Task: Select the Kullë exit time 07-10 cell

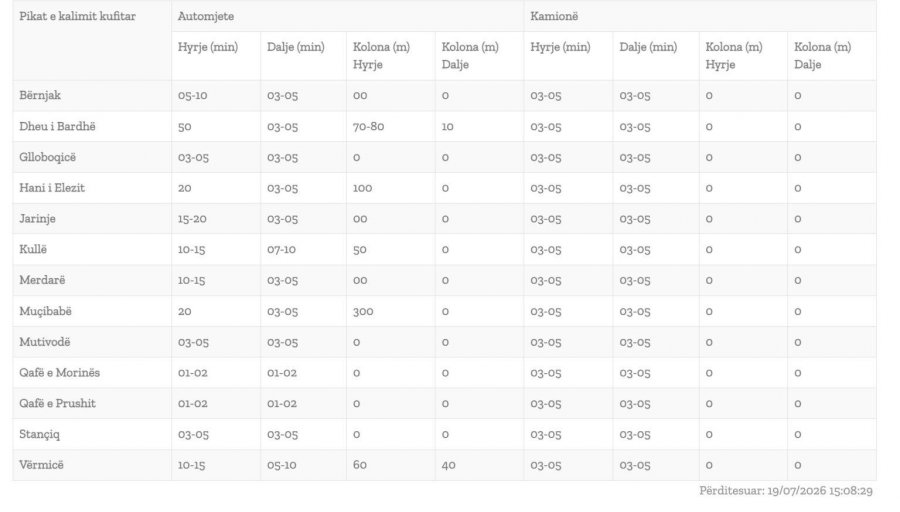Action: pyautogui.click(x=281, y=250)
